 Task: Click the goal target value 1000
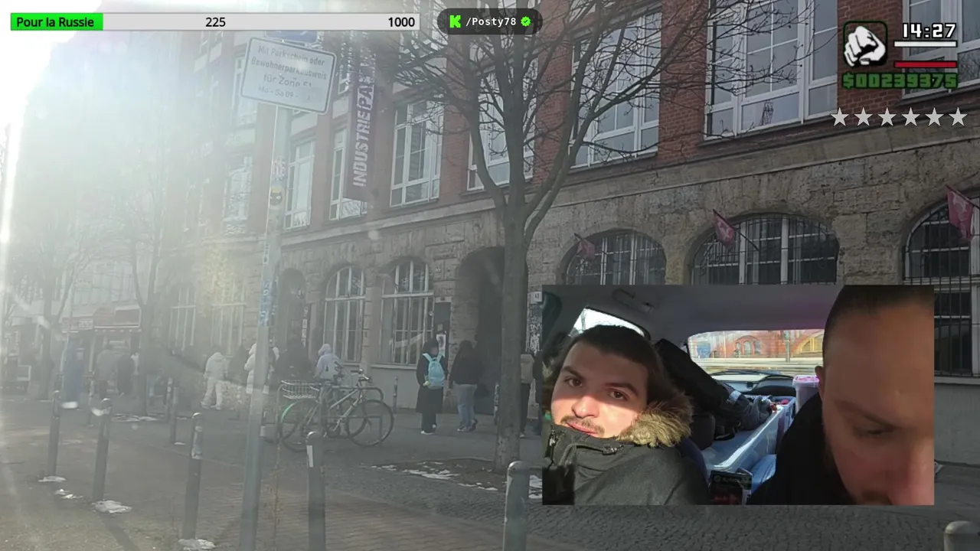click(401, 22)
